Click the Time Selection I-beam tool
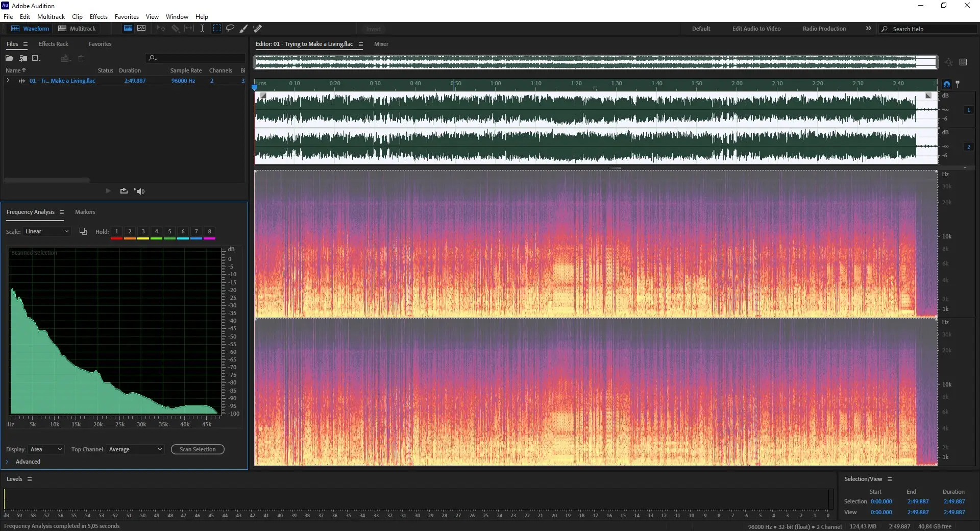Image resolution: width=980 pixels, height=531 pixels. point(202,29)
